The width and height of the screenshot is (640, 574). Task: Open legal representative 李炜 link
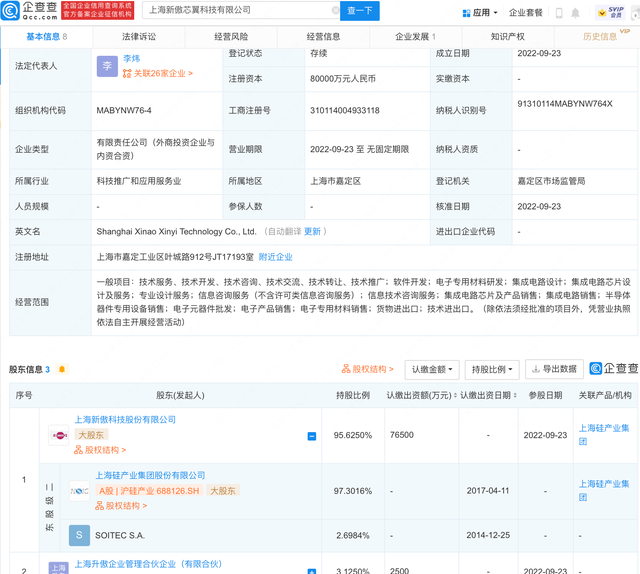pyautogui.click(x=131, y=59)
